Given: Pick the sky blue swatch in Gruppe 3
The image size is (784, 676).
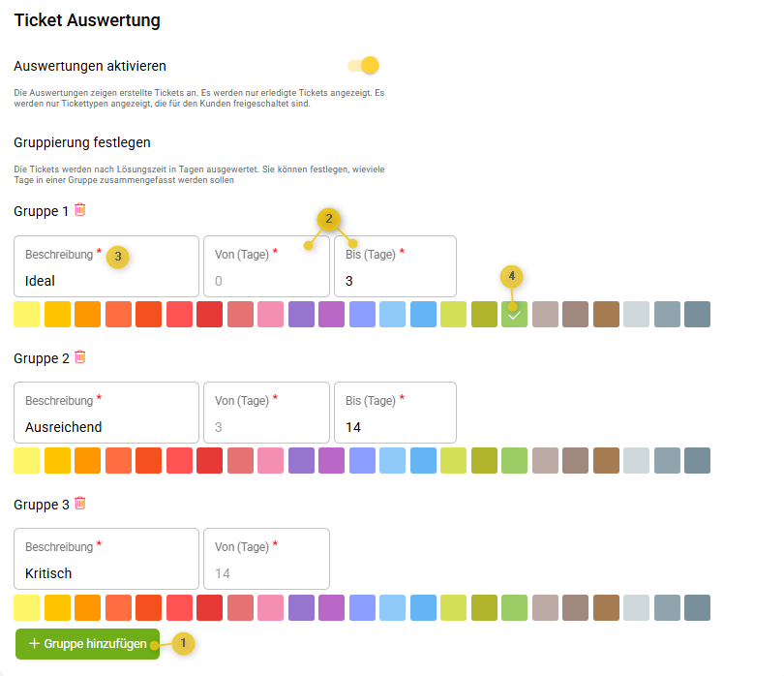Looking at the screenshot, I should [x=423, y=607].
